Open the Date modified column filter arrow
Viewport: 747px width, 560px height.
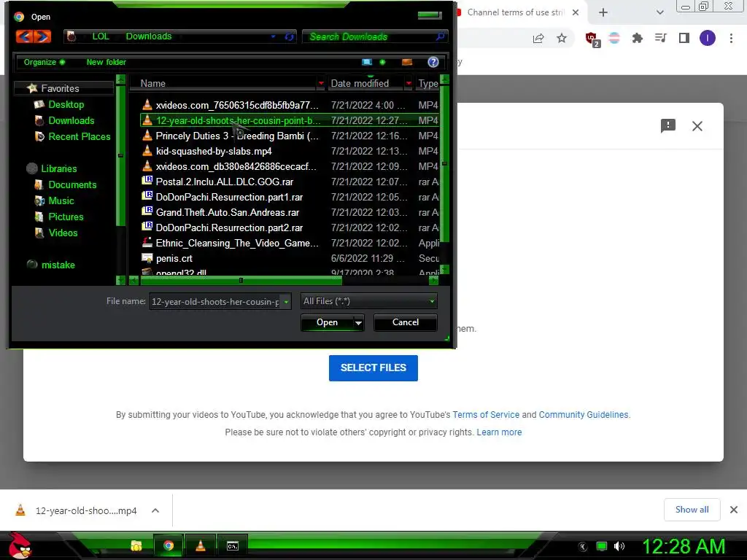click(409, 83)
